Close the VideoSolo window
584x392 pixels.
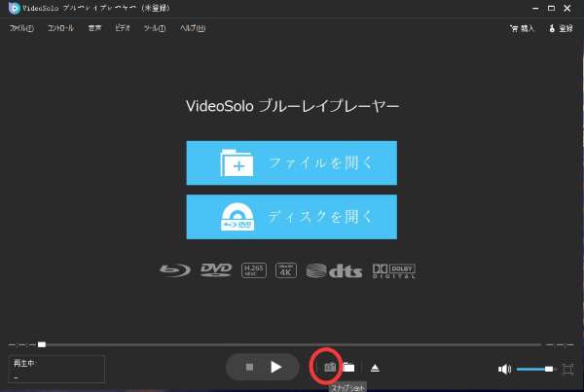pos(566,8)
